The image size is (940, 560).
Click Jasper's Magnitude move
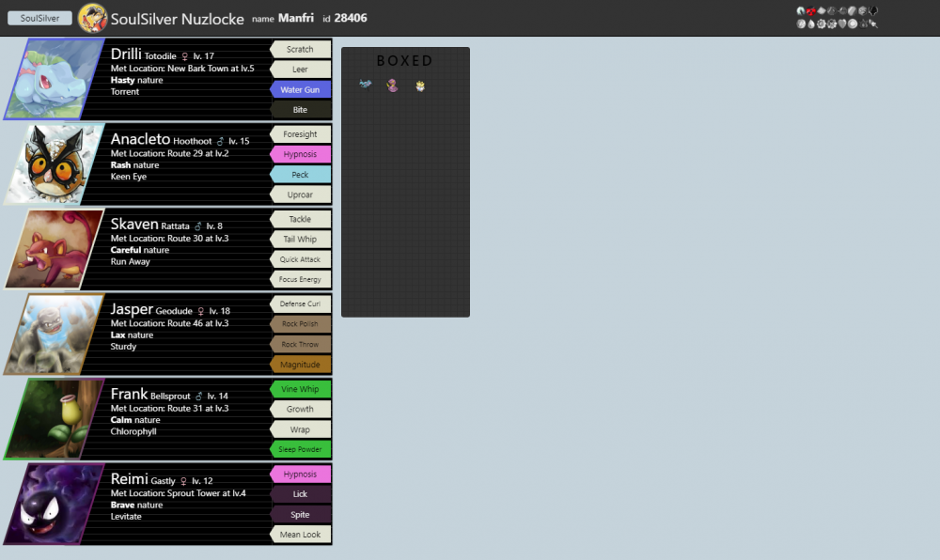300,364
